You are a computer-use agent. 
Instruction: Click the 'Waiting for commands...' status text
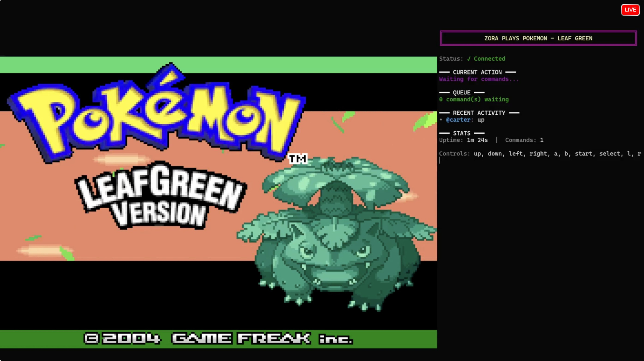coord(479,79)
